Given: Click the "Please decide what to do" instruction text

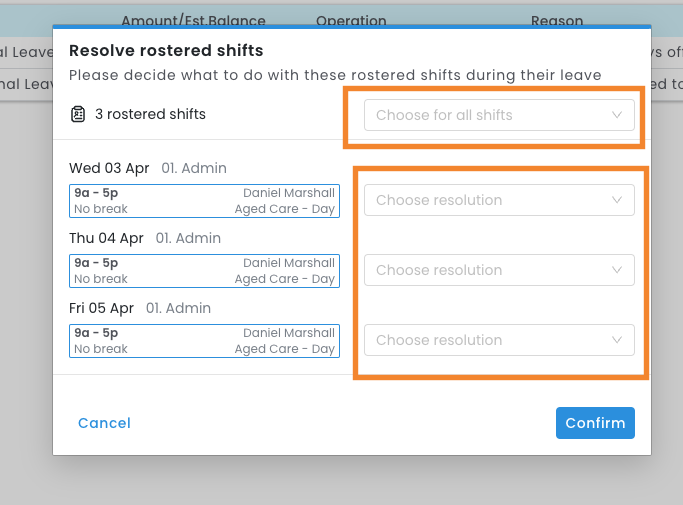Looking at the screenshot, I should click(x=335, y=75).
